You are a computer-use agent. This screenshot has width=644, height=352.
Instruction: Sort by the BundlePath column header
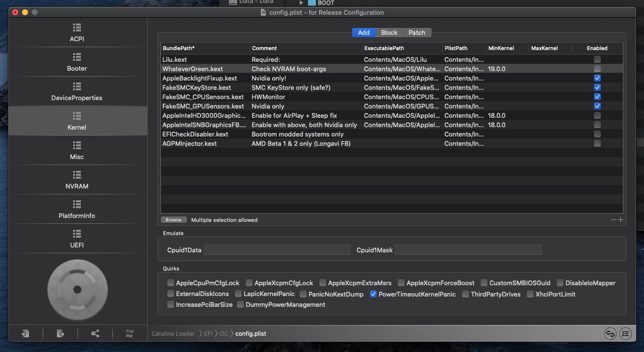[205, 48]
